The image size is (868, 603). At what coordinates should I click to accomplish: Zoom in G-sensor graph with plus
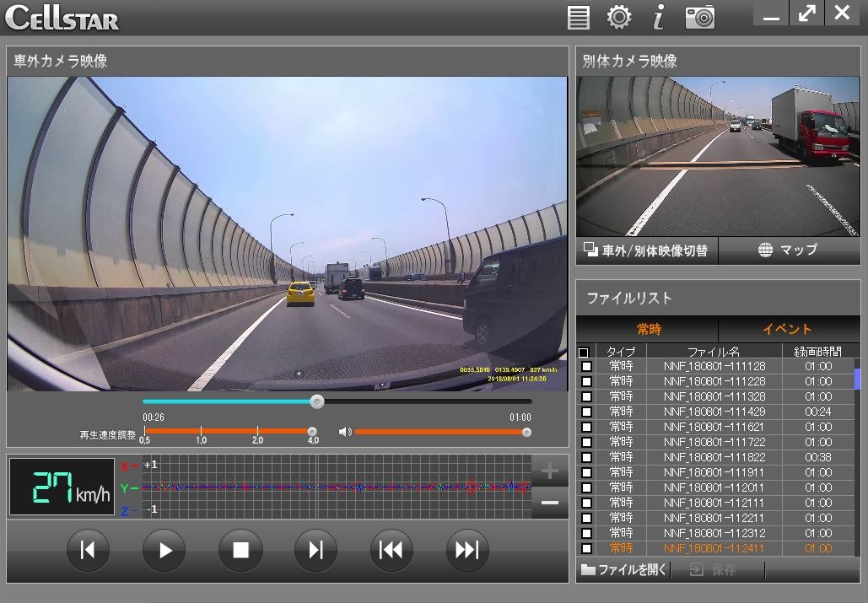tap(549, 471)
